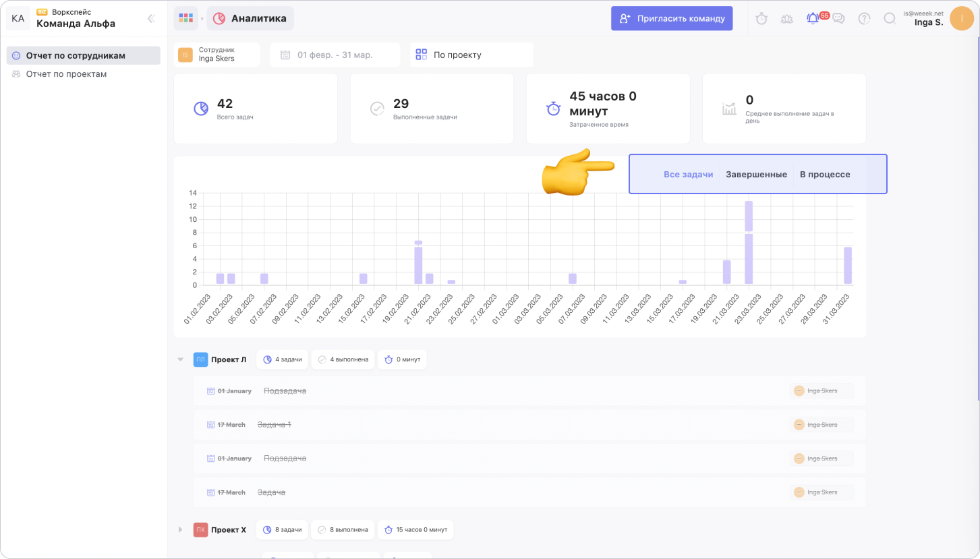980x559 pixels.
Task: Open Сотрудник Inga Skers selector
Action: point(217,55)
